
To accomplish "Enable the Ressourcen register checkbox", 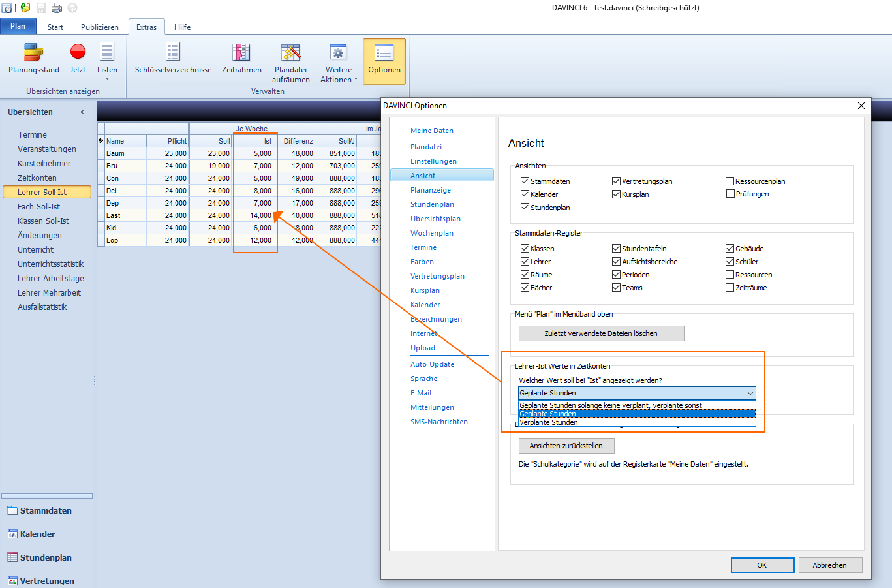I will 730,275.
